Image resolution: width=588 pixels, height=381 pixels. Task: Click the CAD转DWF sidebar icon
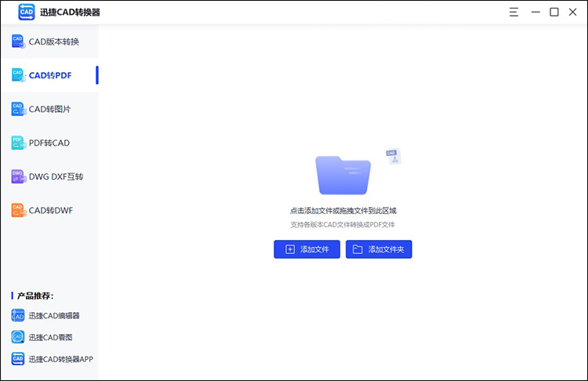pyautogui.click(x=18, y=210)
